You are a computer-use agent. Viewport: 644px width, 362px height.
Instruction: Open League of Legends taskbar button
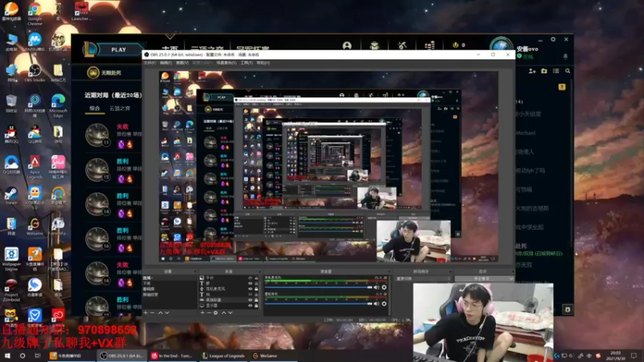point(224,356)
